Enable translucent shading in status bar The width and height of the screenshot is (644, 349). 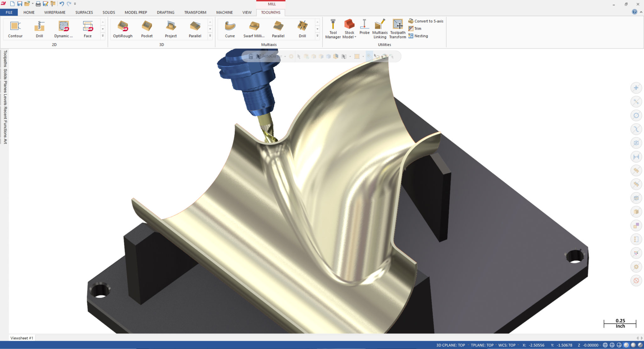[x=640, y=345]
